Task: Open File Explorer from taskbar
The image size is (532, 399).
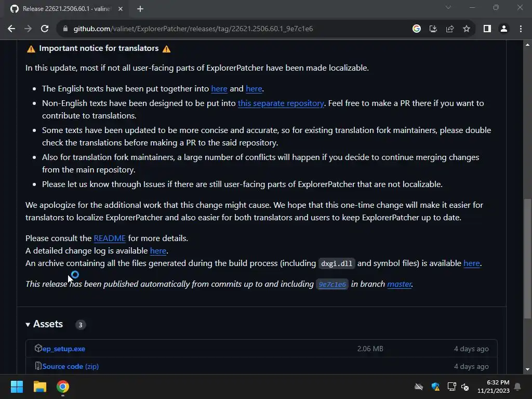Action: 39,387
